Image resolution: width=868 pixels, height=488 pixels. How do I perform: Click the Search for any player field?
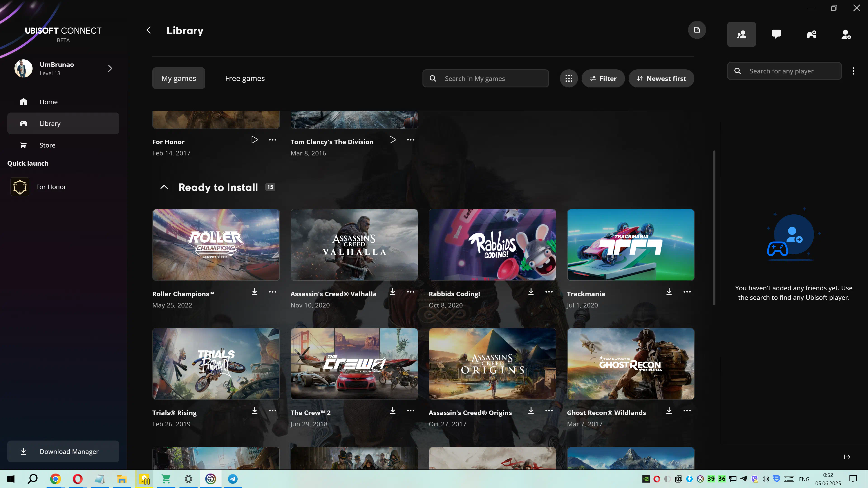(784, 71)
